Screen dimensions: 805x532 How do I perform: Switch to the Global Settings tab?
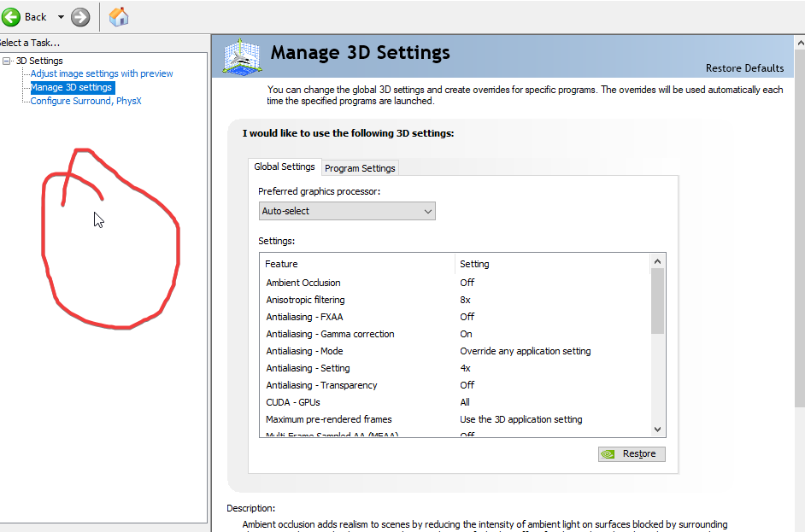(x=285, y=167)
